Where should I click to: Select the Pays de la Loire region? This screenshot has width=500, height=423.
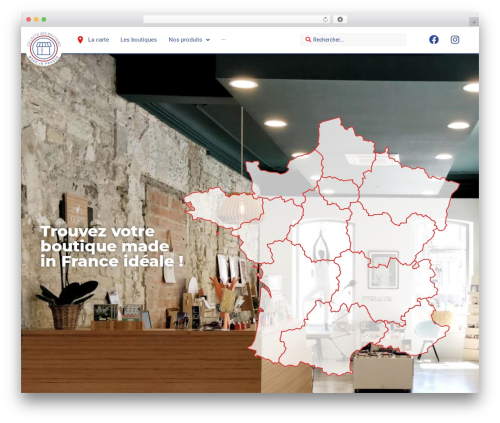267,227
